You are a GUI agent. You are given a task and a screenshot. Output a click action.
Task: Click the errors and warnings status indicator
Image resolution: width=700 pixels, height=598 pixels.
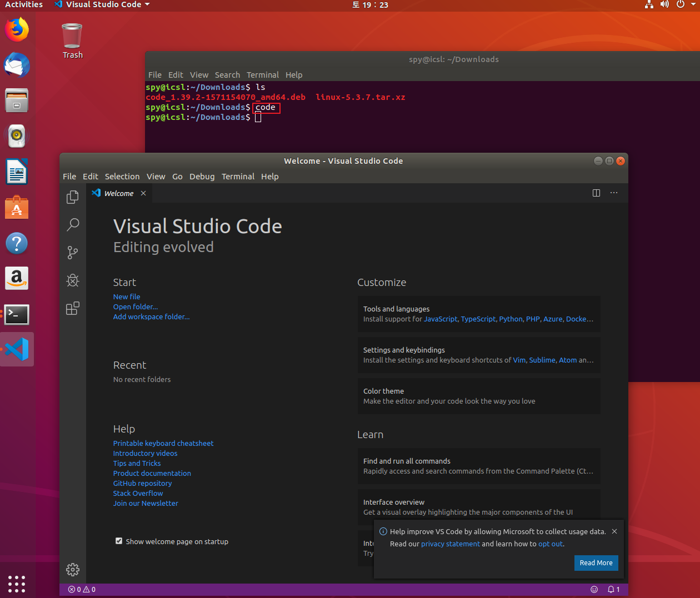(x=82, y=589)
